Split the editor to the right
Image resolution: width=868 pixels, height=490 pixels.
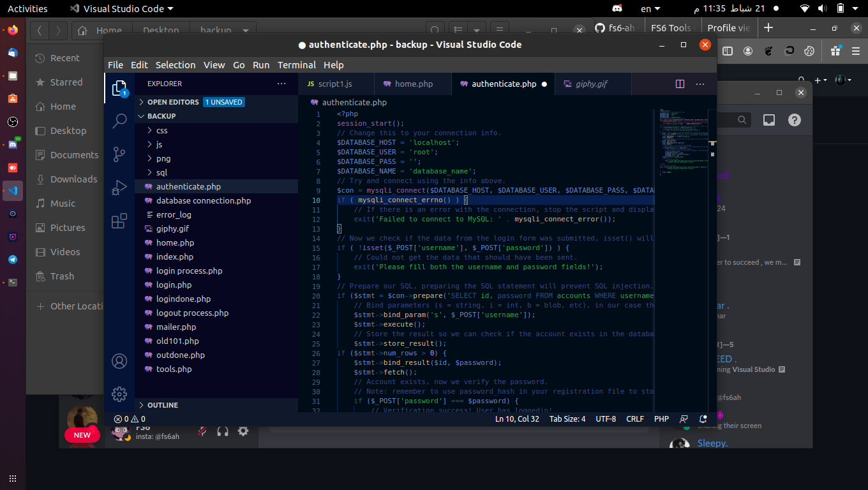click(x=680, y=84)
